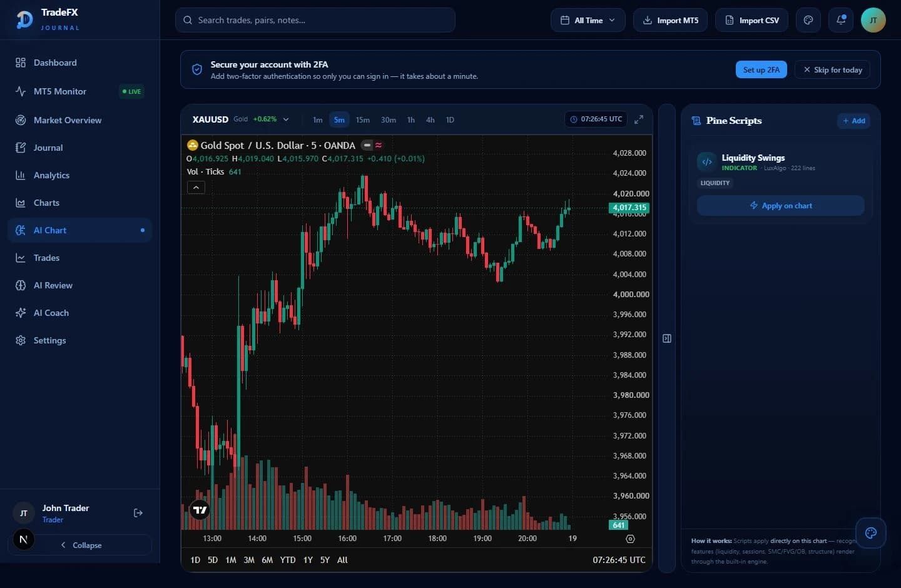Click the Import CSV button

[752, 20]
